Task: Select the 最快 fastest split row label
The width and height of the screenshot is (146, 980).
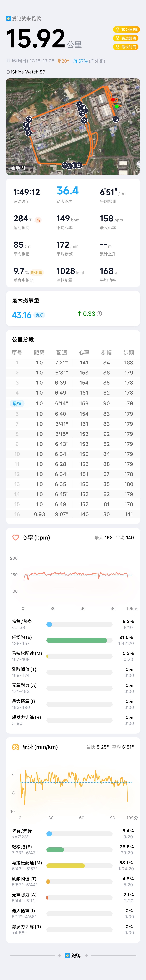Action: point(17,403)
